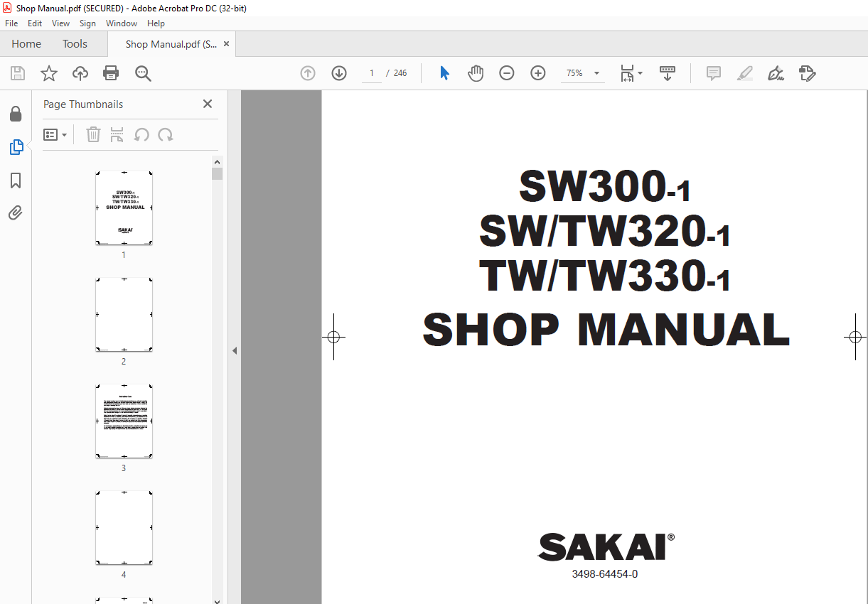Rotate page clockwise icon

point(166,134)
